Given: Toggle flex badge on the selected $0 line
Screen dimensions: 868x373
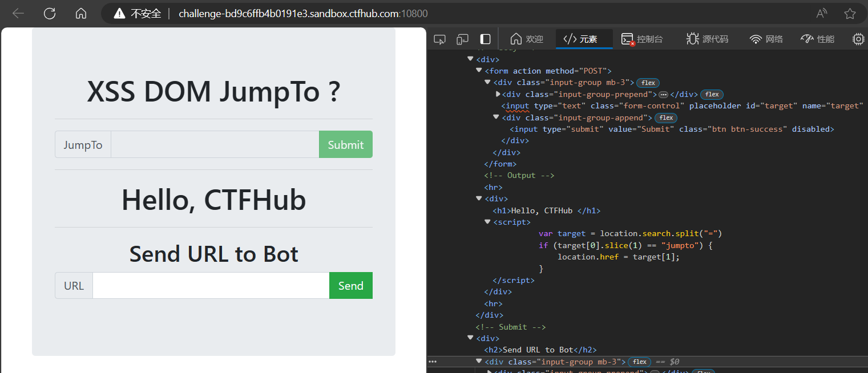Looking at the screenshot, I should click(x=639, y=362).
